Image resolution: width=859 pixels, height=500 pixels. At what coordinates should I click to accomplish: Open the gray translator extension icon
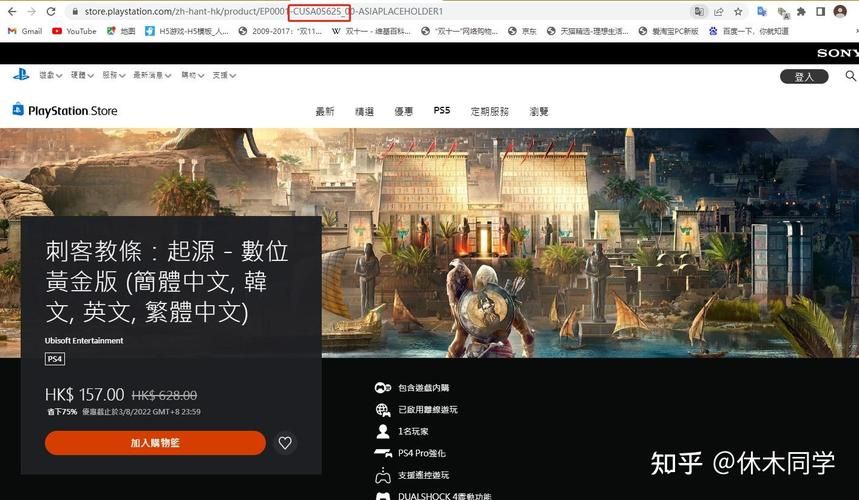coord(782,12)
